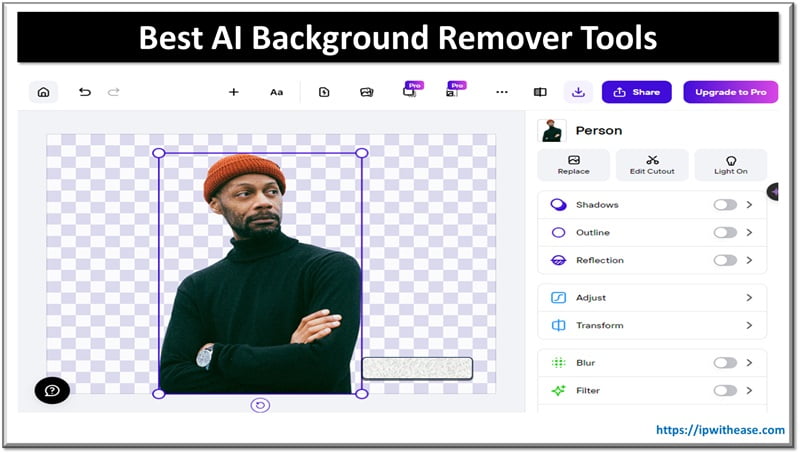The width and height of the screenshot is (800, 454).
Task: Enable the Outline toggle
Action: (725, 233)
